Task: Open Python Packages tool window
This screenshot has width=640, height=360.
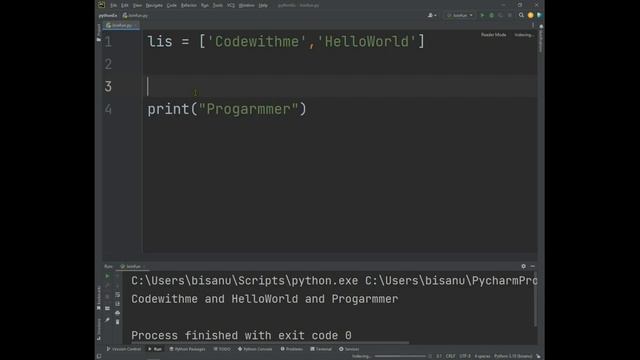Action: pyautogui.click(x=187, y=349)
